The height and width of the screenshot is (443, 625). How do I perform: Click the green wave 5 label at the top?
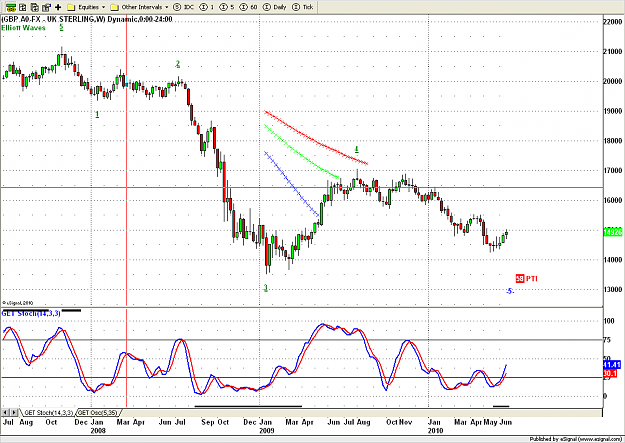[61, 27]
